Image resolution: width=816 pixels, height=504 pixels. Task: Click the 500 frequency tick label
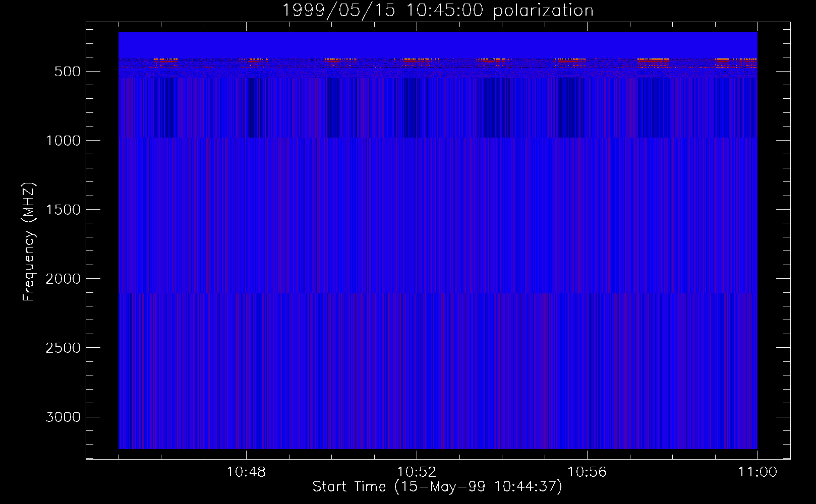point(68,72)
